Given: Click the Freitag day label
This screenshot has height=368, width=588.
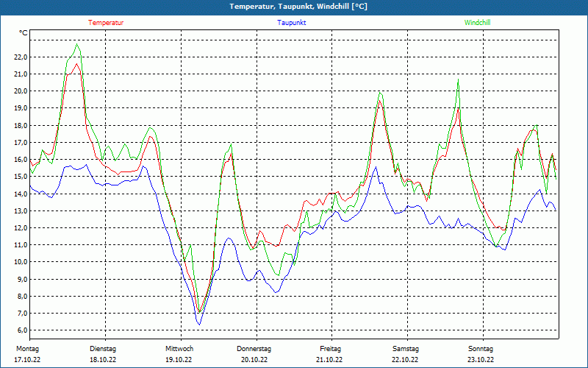Looking at the screenshot, I should pos(330,349).
